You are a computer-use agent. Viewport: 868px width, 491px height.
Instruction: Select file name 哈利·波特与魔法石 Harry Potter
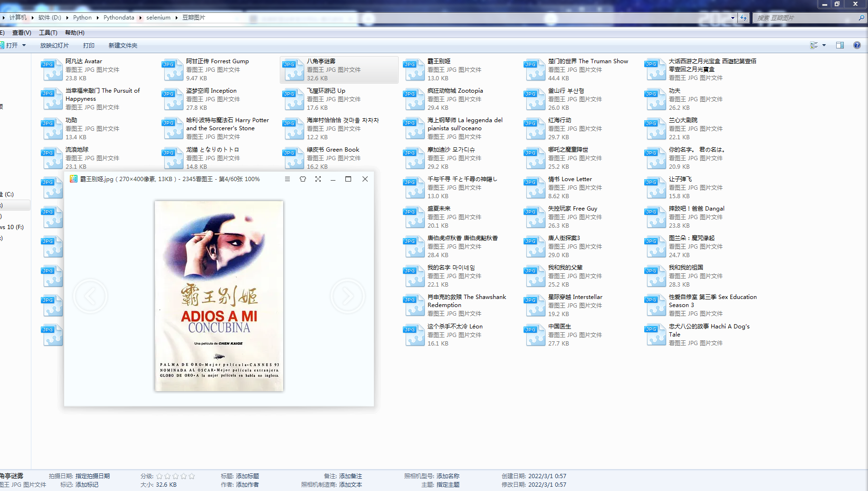point(228,124)
